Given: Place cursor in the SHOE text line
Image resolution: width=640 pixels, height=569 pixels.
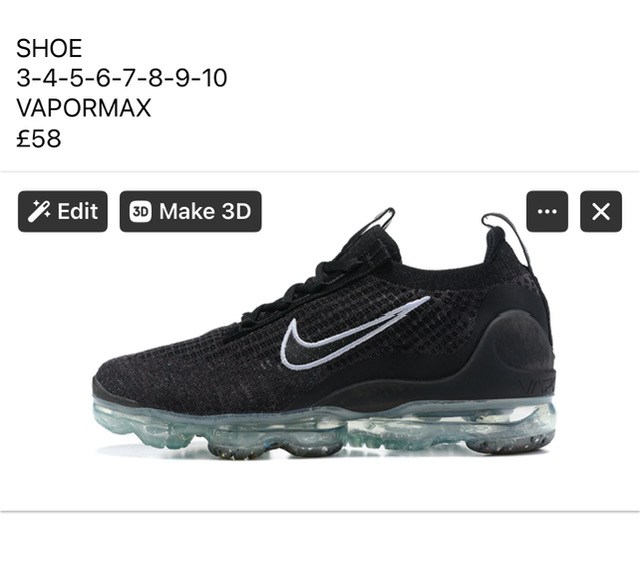Looking at the screenshot, I should click(x=49, y=48).
